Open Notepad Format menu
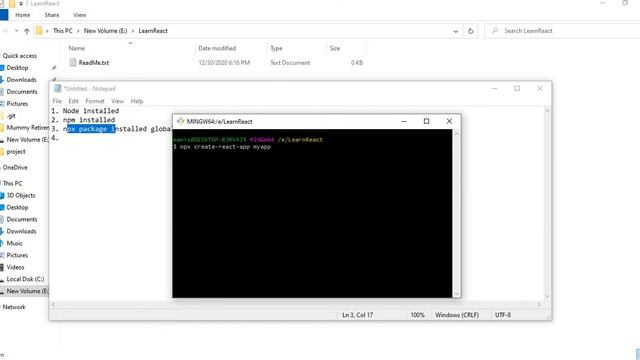 [95, 101]
